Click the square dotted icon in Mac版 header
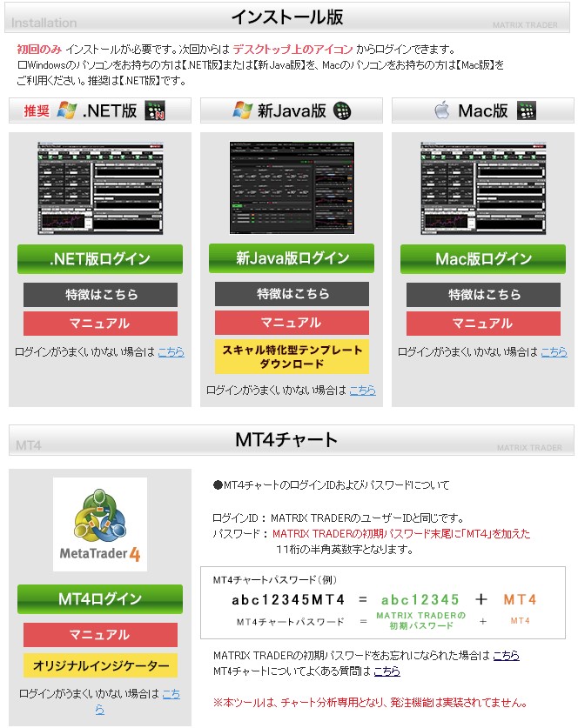Image resolution: width=578 pixels, height=728 pixels. [527, 110]
